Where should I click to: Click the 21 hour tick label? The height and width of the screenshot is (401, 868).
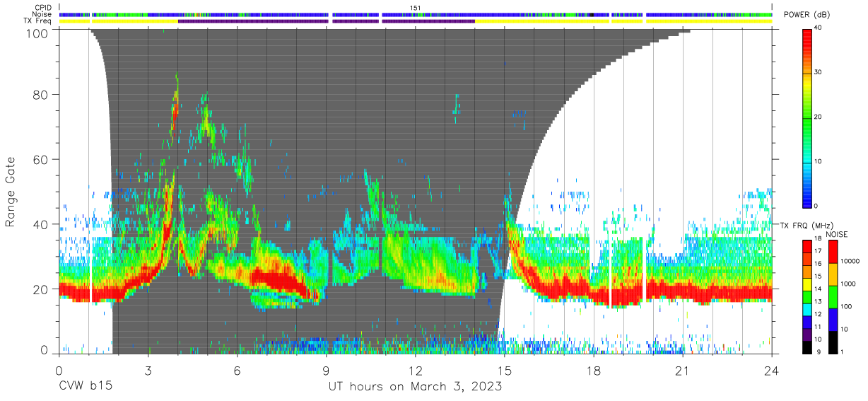(683, 371)
